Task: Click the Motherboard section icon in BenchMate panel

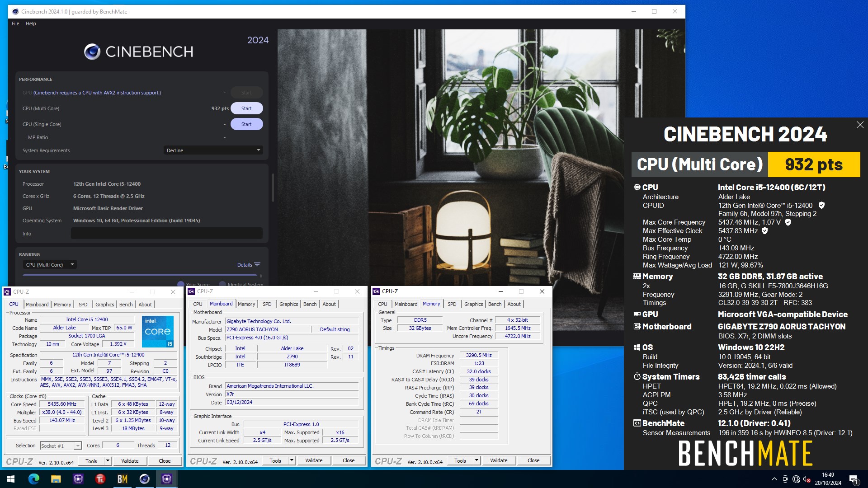Action: pos(637,326)
